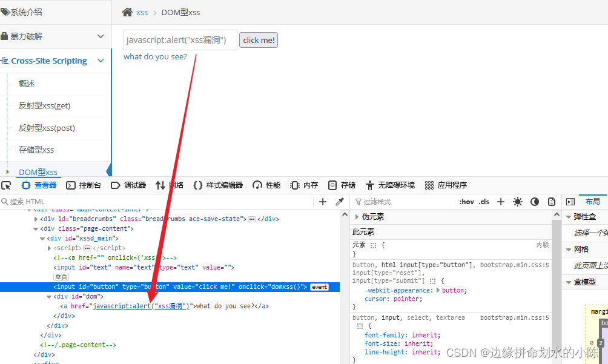The height and width of the screenshot is (364, 608).
Task: Expand the ellipsis badge in script node
Action: point(87,248)
